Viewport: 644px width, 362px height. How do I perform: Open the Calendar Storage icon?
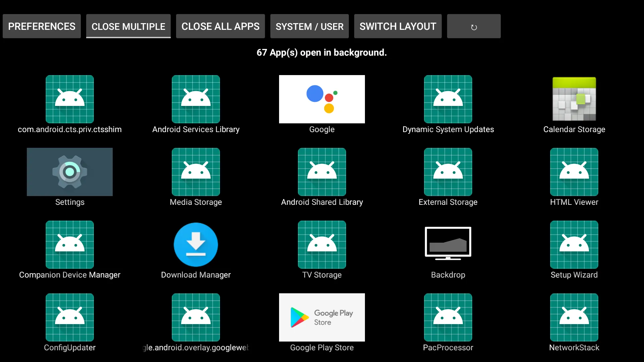tap(574, 99)
